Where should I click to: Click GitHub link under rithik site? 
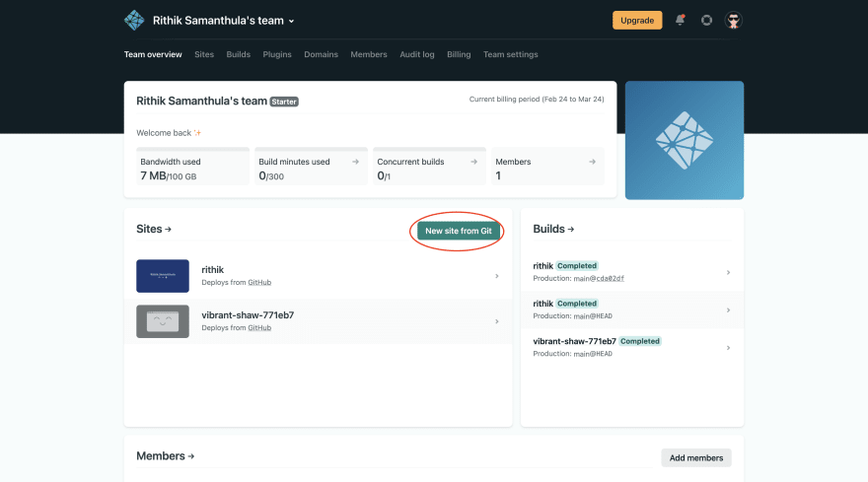pyautogui.click(x=259, y=282)
